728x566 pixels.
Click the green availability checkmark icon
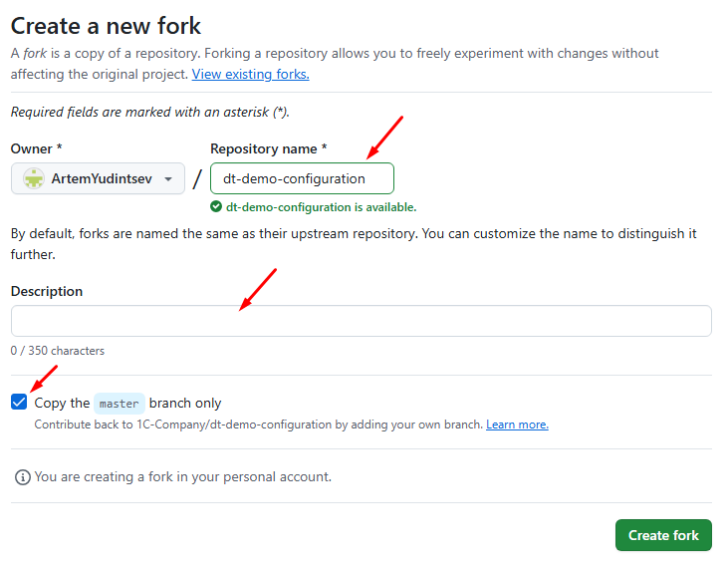click(216, 207)
